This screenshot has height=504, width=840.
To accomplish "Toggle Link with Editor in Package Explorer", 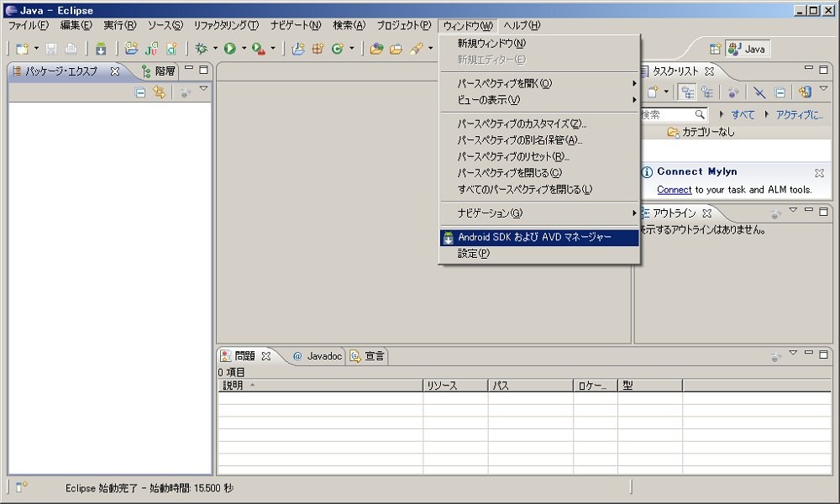I will coord(160,92).
